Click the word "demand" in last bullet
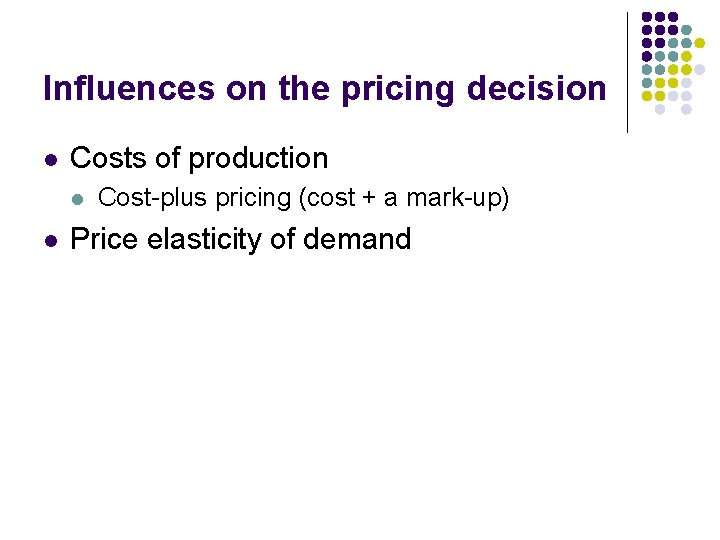 coord(357,239)
